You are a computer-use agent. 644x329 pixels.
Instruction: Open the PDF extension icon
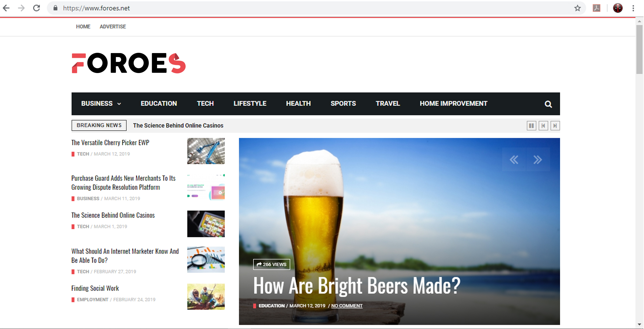pyautogui.click(x=596, y=8)
